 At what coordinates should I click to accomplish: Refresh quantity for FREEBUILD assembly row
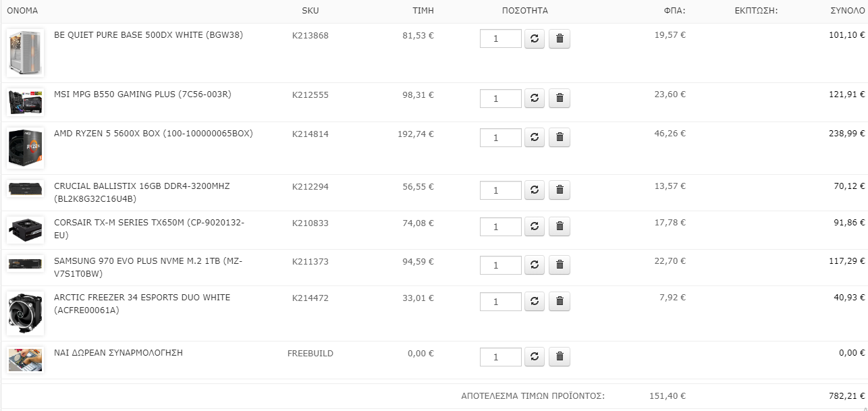click(x=535, y=357)
